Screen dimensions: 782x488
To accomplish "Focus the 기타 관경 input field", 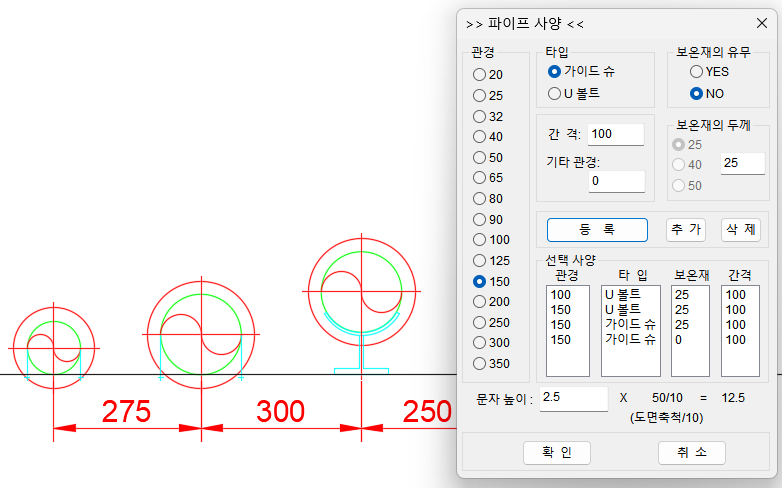I will point(615,181).
